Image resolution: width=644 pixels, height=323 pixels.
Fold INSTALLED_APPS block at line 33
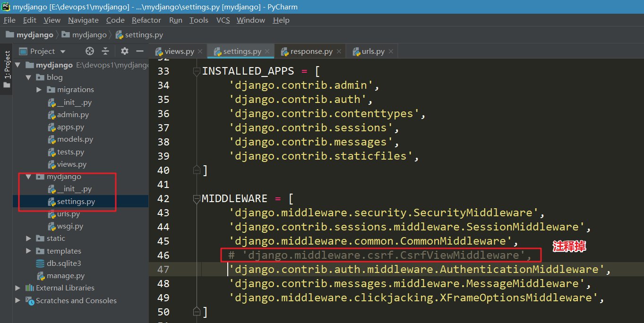pos(197,71)
